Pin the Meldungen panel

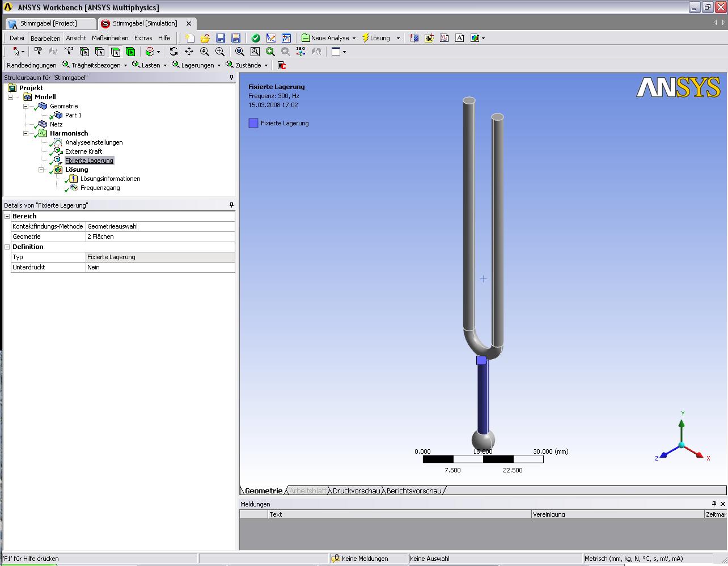pos(714,504)
